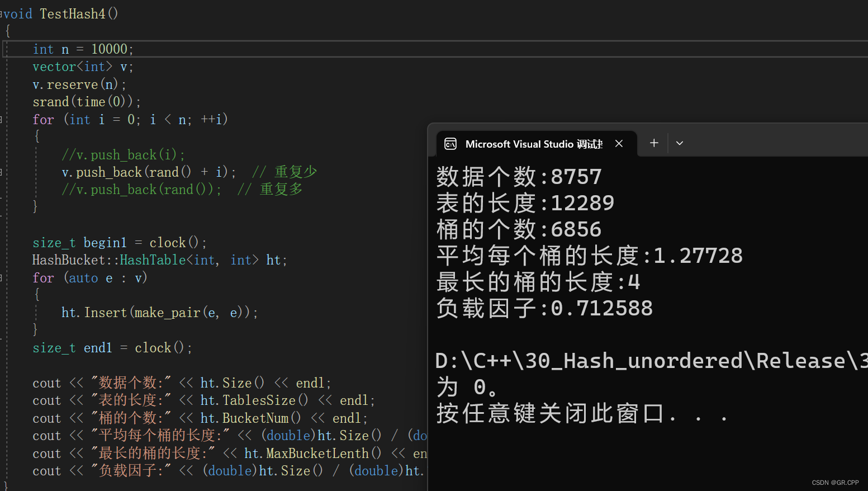Click console output '数据个数:8757'
868x491 pixels.
click(519, 177)
